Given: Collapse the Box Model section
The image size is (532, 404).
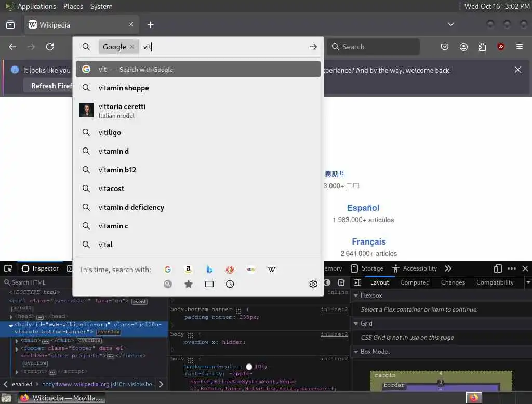Looking at the screenshot, I should point(356,352).
